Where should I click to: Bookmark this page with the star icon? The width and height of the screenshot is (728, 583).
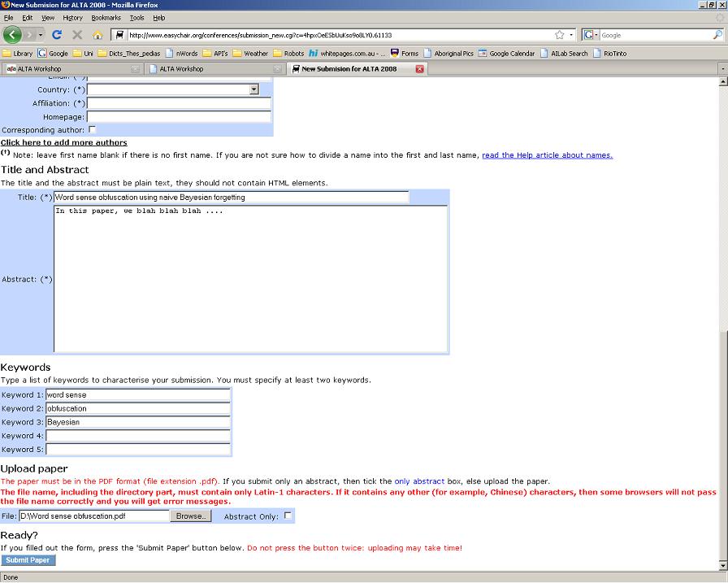560,35
